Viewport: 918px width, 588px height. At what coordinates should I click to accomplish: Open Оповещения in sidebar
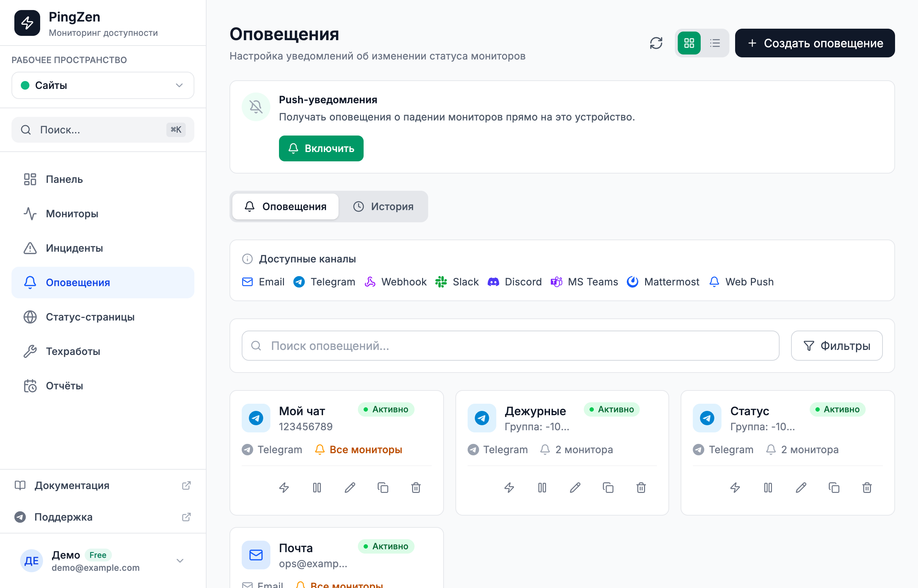tap(103, 283)
